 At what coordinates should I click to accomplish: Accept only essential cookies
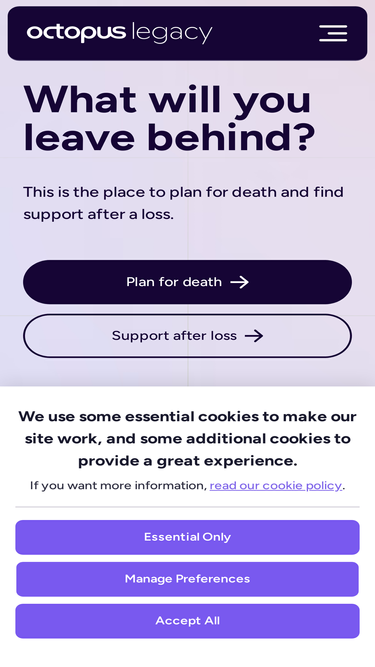tap(188, 537)
